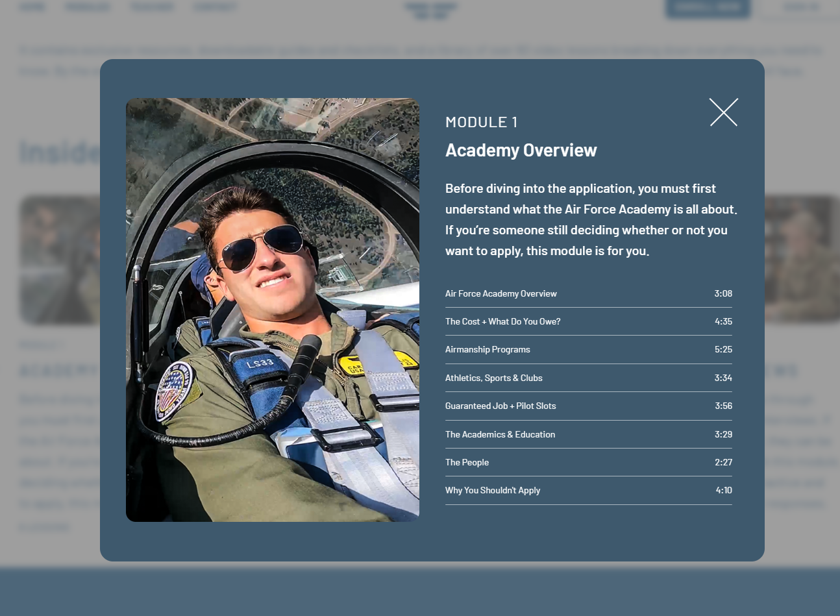Open the Air Force Academy Overview lesson
The height and width of the screenshot is (616, 840).
point(589,293)
